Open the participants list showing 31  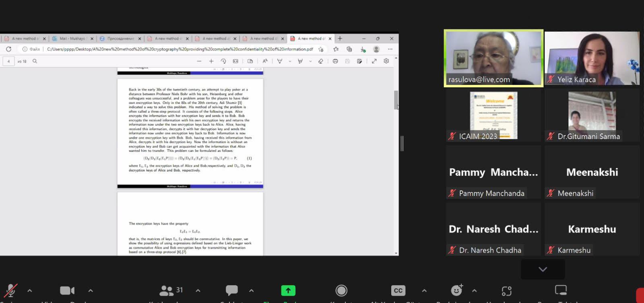[x=171, y=290]
